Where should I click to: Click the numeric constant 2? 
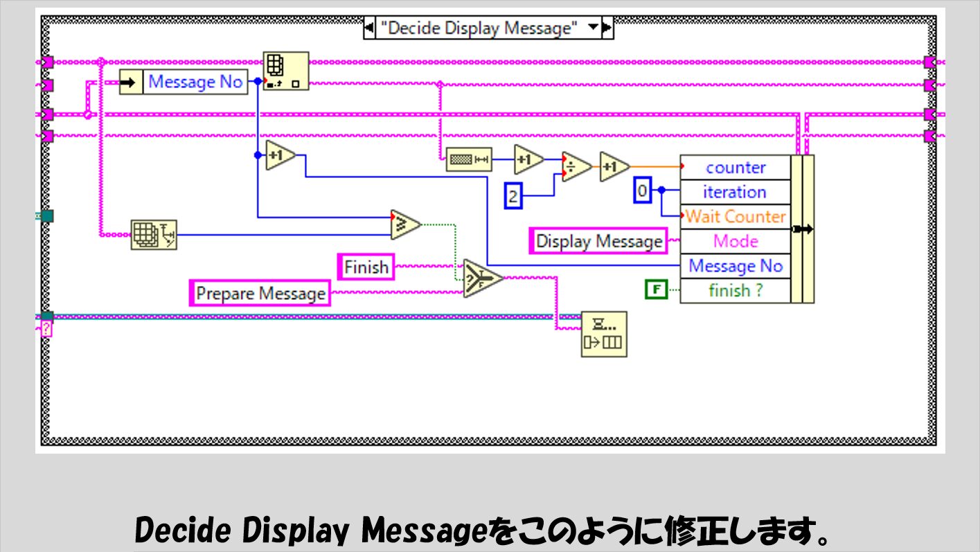pyautogui.click(x=513, y=197)
